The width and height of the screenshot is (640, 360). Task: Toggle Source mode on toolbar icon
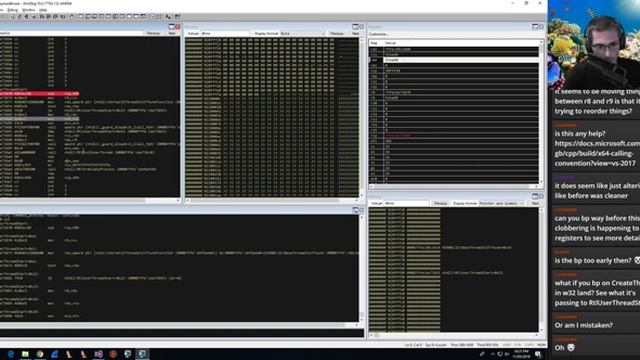pos(152,17)
